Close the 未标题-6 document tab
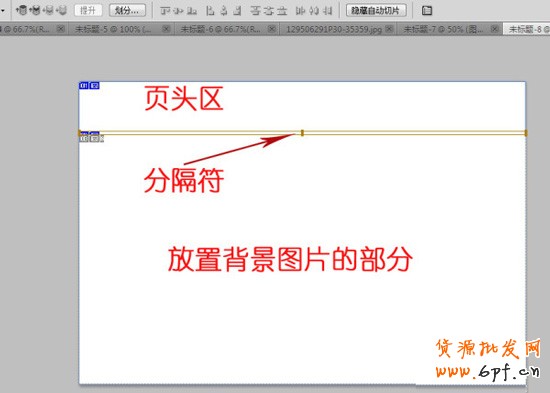This screenshot has height=393, width=550. point(271,29)
